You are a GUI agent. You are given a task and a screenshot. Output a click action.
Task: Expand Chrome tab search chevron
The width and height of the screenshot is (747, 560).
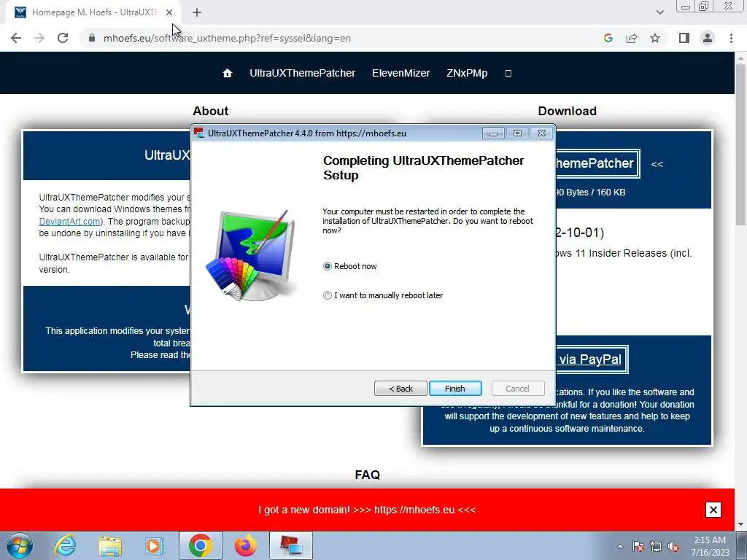tap(659, 12)
